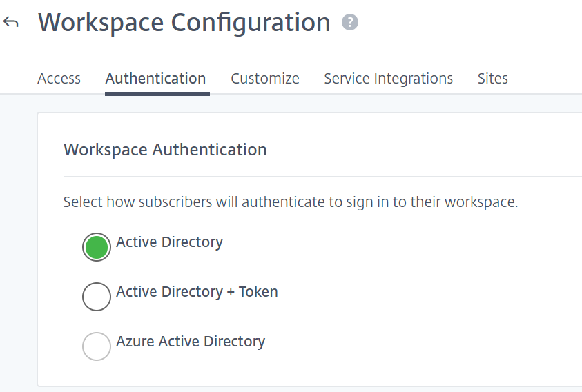Go to the Service Integrations tab

point(388,79)
